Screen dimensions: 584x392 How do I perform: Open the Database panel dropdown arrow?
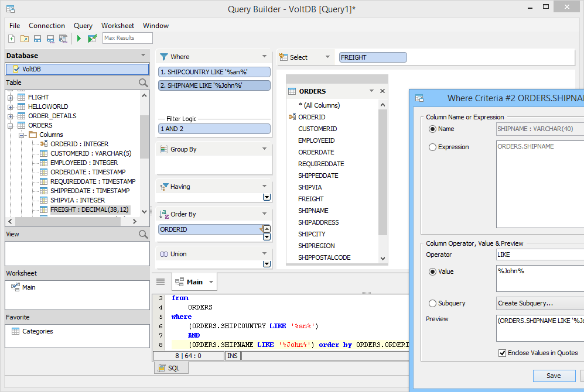(x=143, y=55)
